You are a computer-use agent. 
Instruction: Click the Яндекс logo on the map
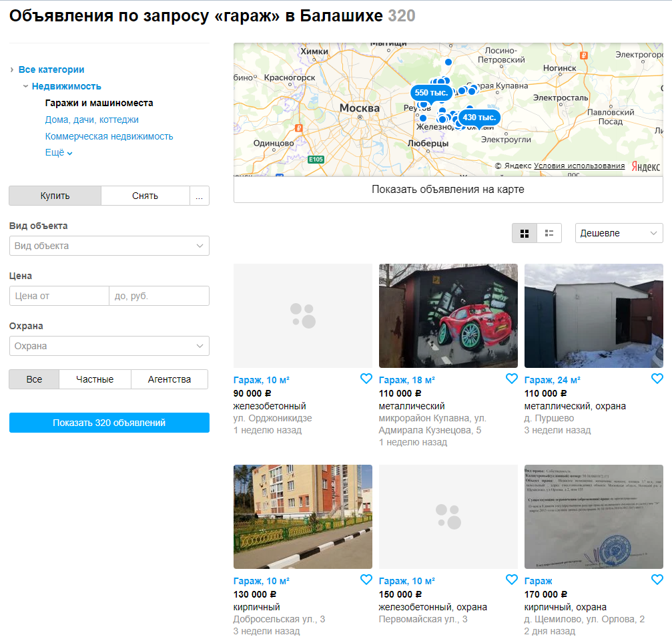tap(646, 166)
